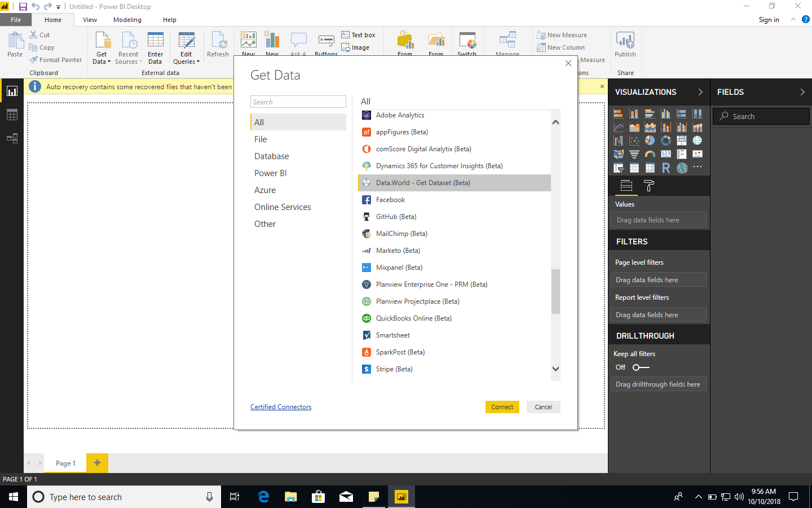812x508 pixels.
Task: Select GitHub (Beta) connector
Action: (x=454, y=217)
